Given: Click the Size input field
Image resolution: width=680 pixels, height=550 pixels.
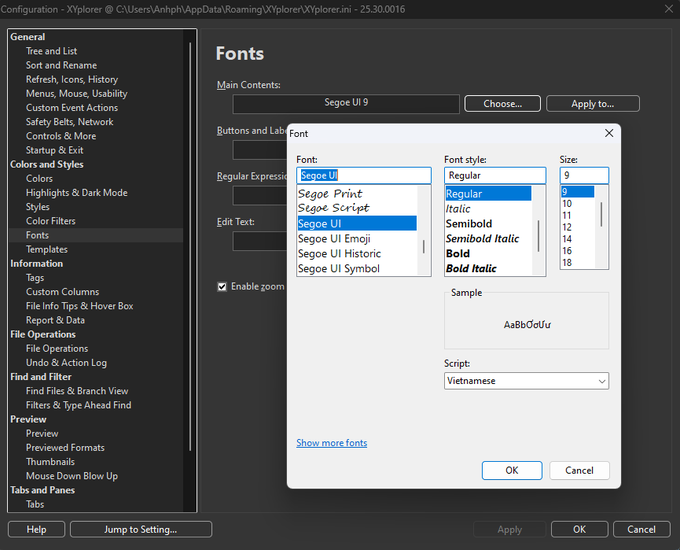Looking at the screenshot, I should point(584,175).
